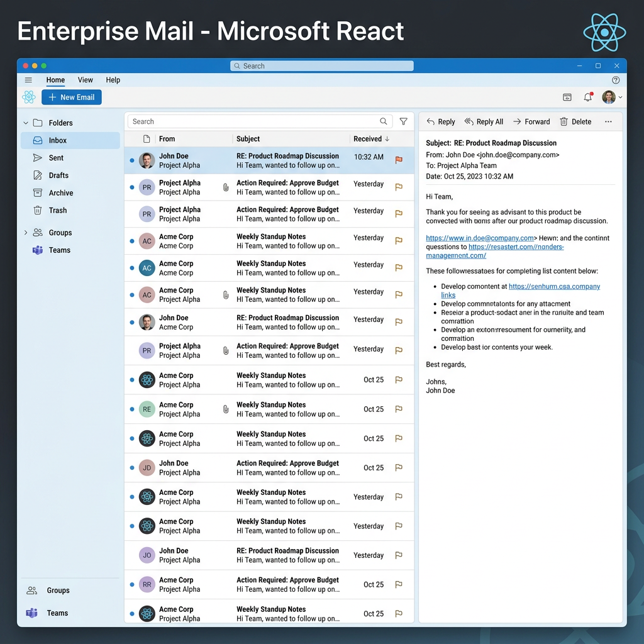Toggle the flag on John Doe 10:32 AM email

click(399, 160)
